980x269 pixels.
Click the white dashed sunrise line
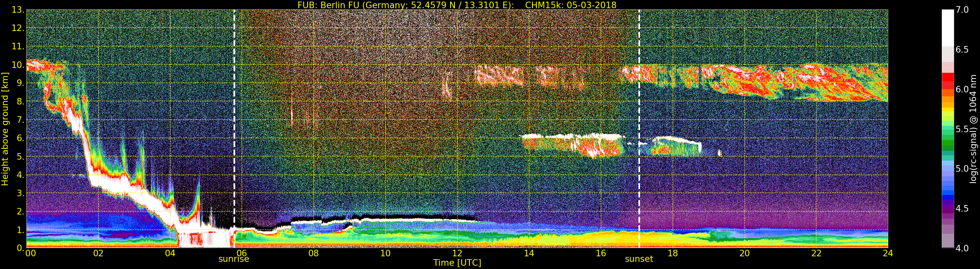pyautogui.click(x=234, y=129)
